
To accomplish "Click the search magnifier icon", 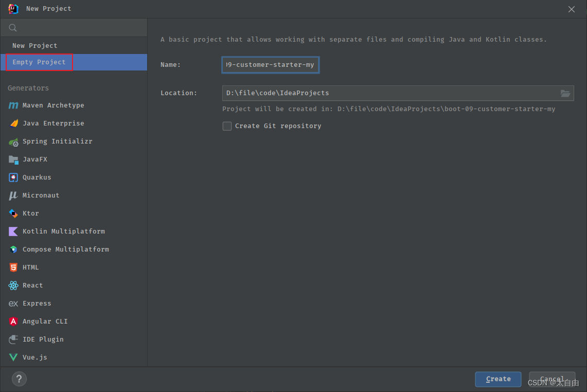I will point(13,28).
